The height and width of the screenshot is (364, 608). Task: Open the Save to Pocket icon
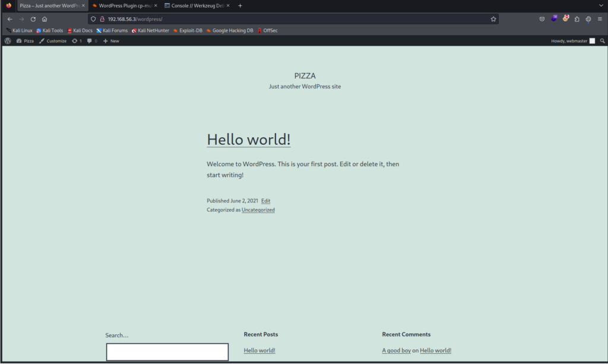(x=542, y=19)
